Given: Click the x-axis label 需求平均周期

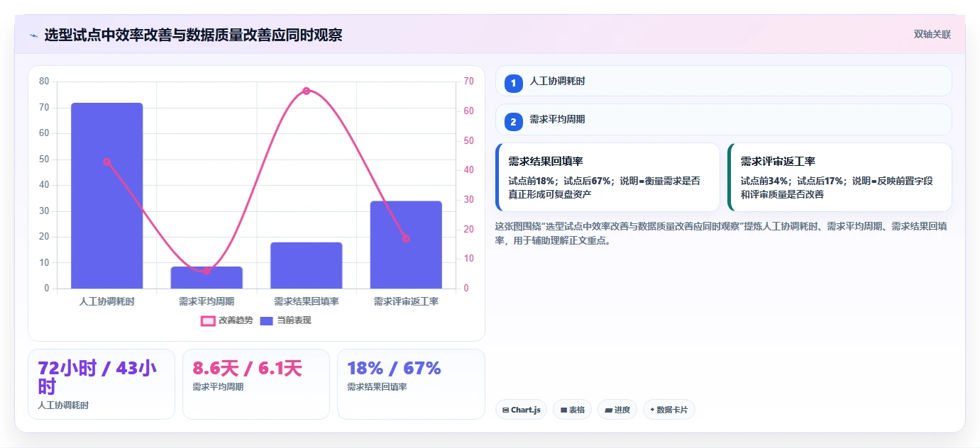Looking at the screenshot, I should click(207, 301).
